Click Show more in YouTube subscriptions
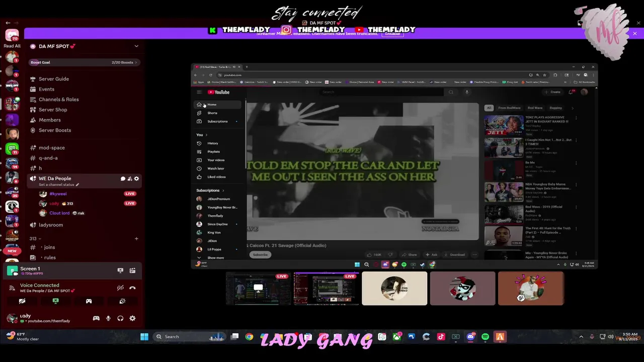Screen dimensions: 644x362 [215, 257]
